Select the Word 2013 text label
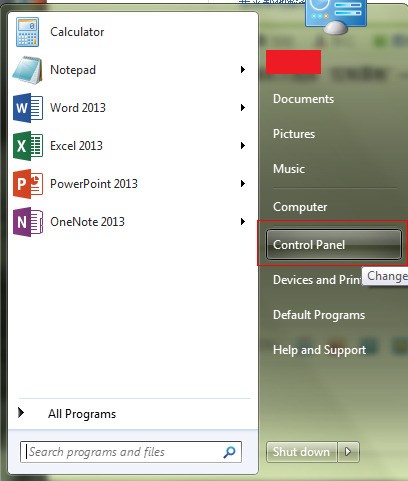The width and height of the screenshot is (408, 481). [x=78, y=108]
